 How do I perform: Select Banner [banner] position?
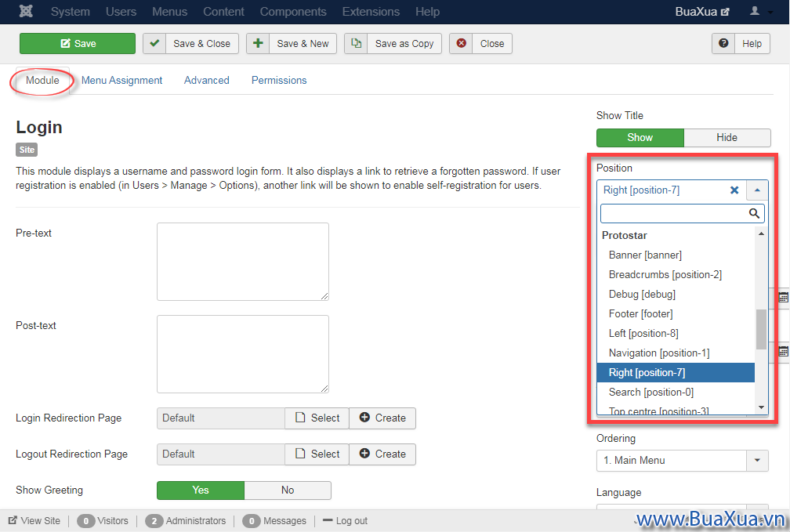(x=675, y=255)
